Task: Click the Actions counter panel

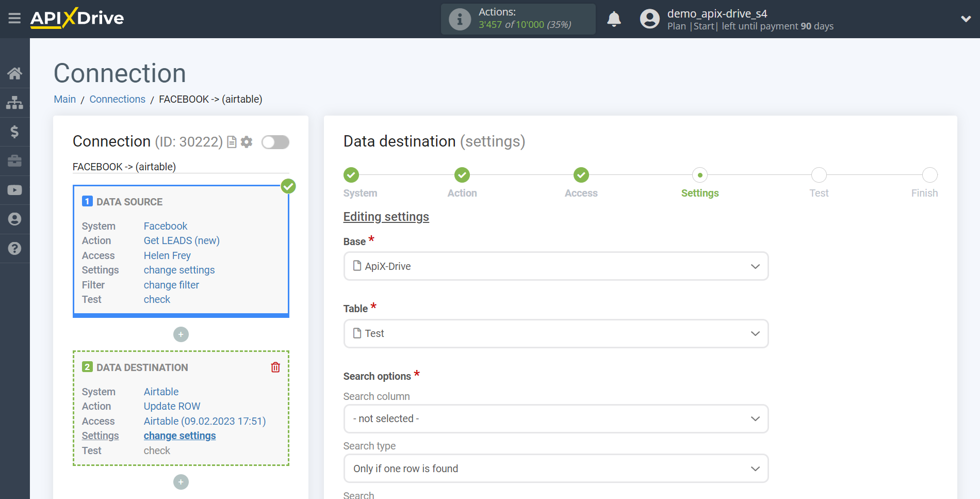Action: point(518,19)
